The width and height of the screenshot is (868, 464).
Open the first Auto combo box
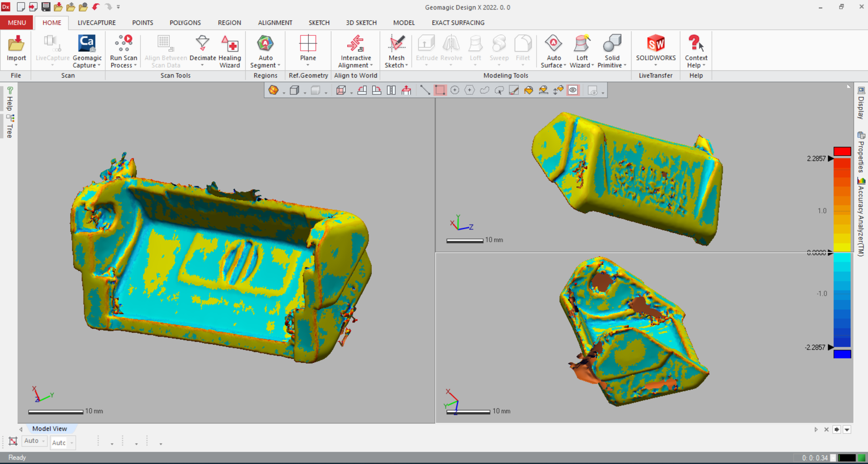35,441
